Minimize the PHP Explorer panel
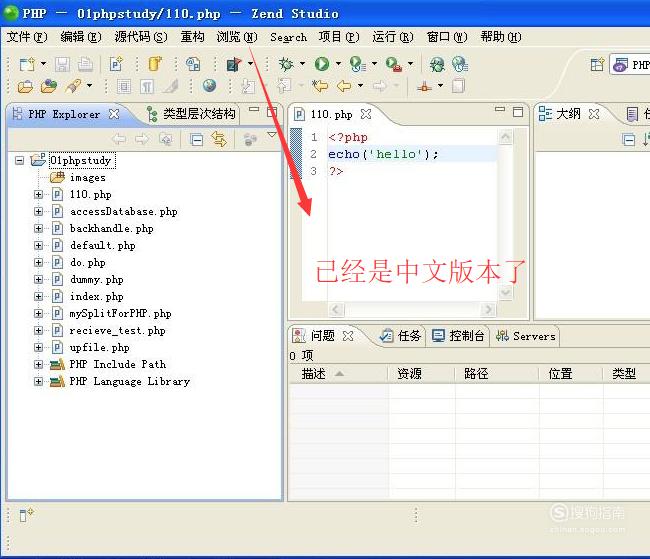650x559 pixels. (254, 109)
